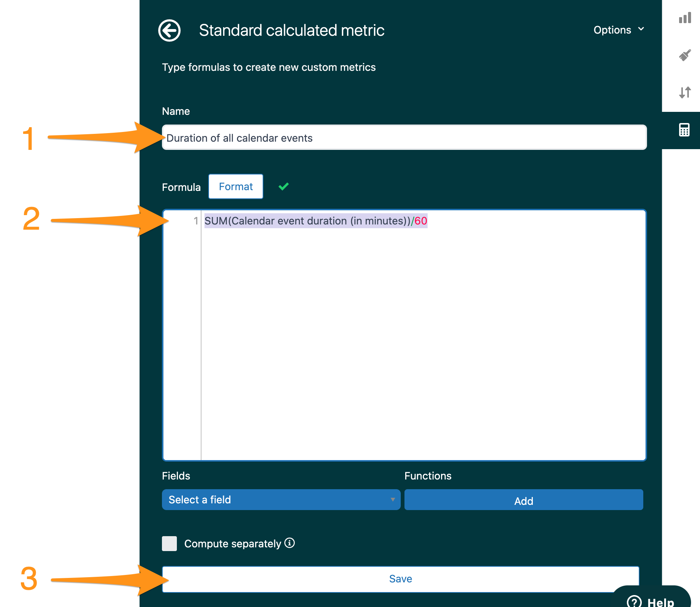
Task: Open the sort arrows result manipulation icon
Action: 685,92
